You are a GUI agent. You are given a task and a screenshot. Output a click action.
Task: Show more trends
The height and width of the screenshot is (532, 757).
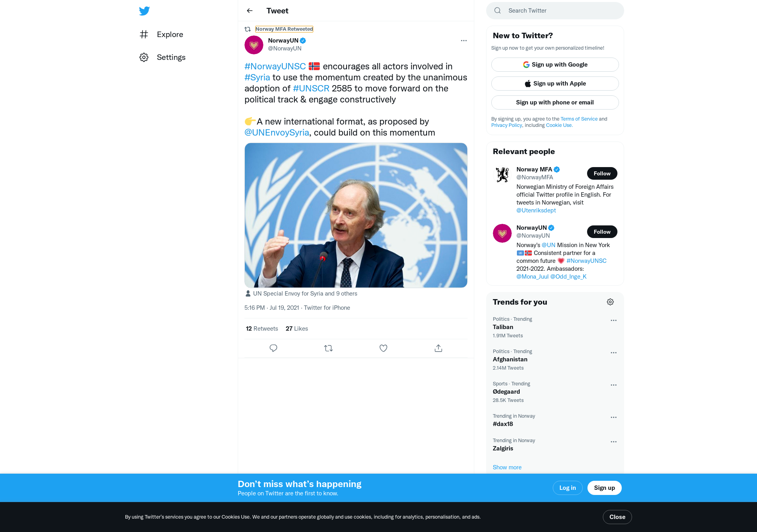coord(507,467)
